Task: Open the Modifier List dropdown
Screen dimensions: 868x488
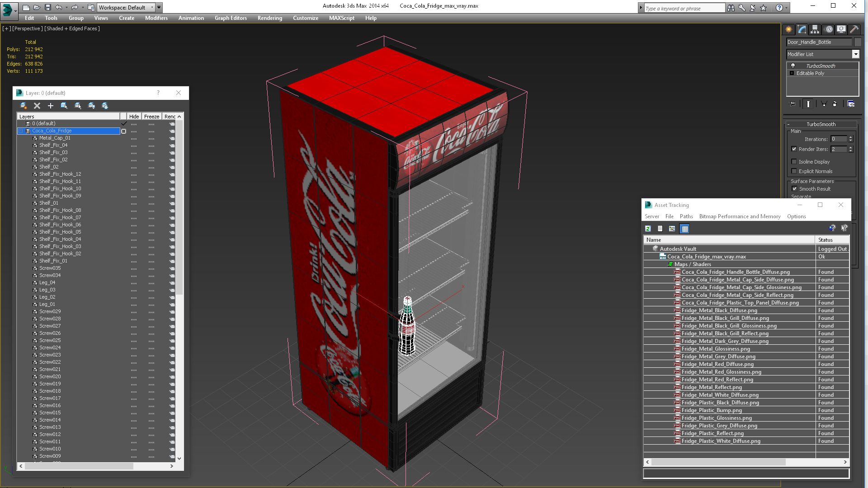Action: [855, 54]
